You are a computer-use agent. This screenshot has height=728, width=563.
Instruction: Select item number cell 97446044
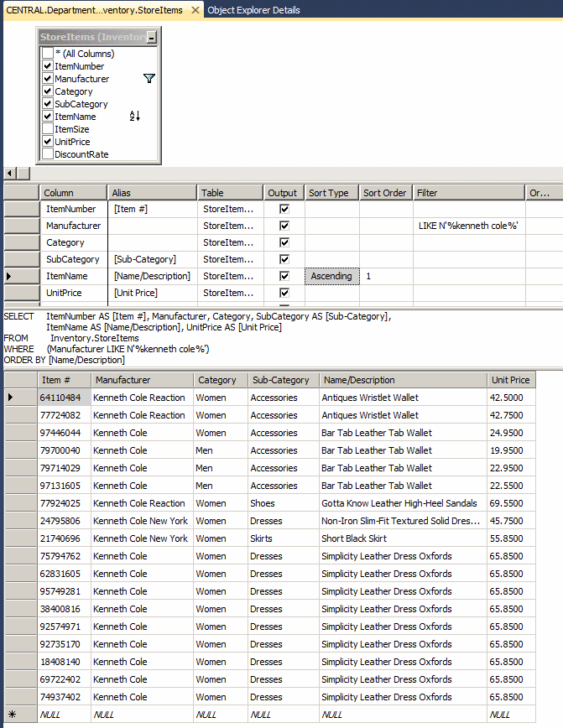tap(64, 432)
